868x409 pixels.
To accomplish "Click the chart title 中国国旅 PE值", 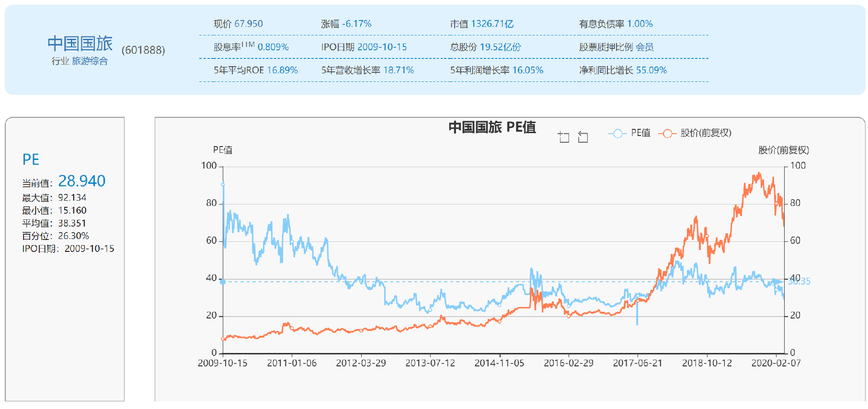I will [492, 127].
